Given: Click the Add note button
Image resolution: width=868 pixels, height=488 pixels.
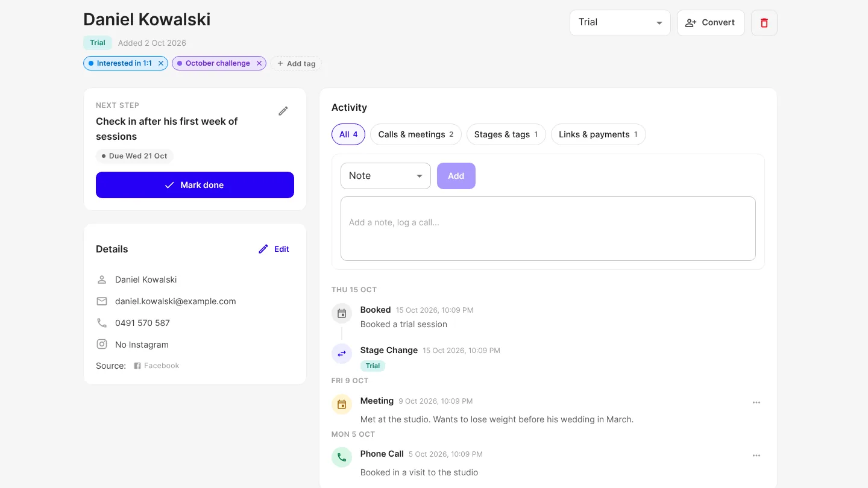Looking at the screenshot, I should point(456,176).
